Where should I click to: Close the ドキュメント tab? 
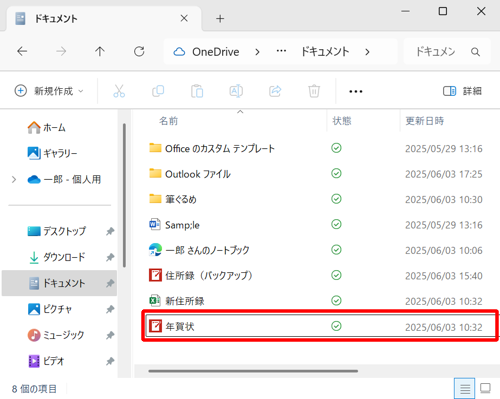(x=184, y=18)
